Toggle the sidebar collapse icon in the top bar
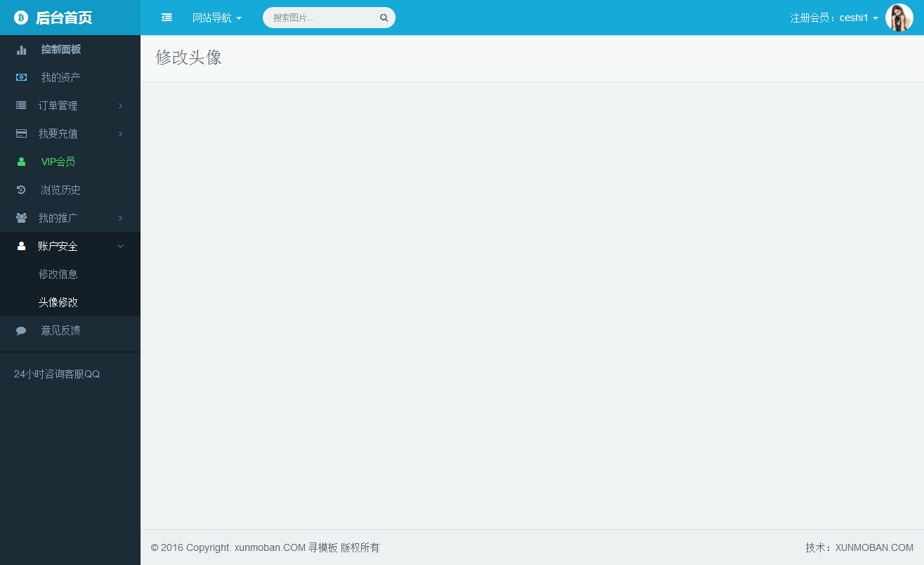Viewport: 924px width, 565px height. tap(167, 18)
